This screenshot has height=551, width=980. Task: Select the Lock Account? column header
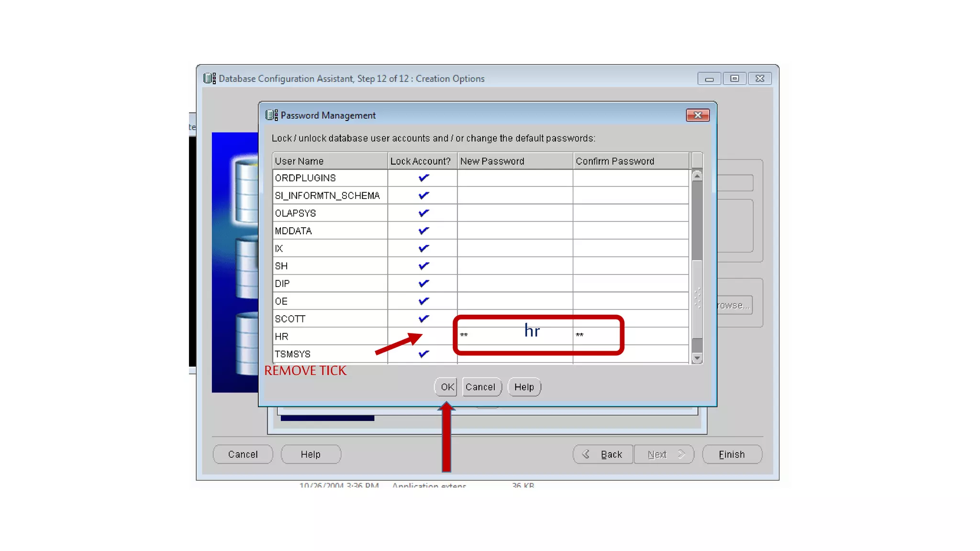coord(423,161)
